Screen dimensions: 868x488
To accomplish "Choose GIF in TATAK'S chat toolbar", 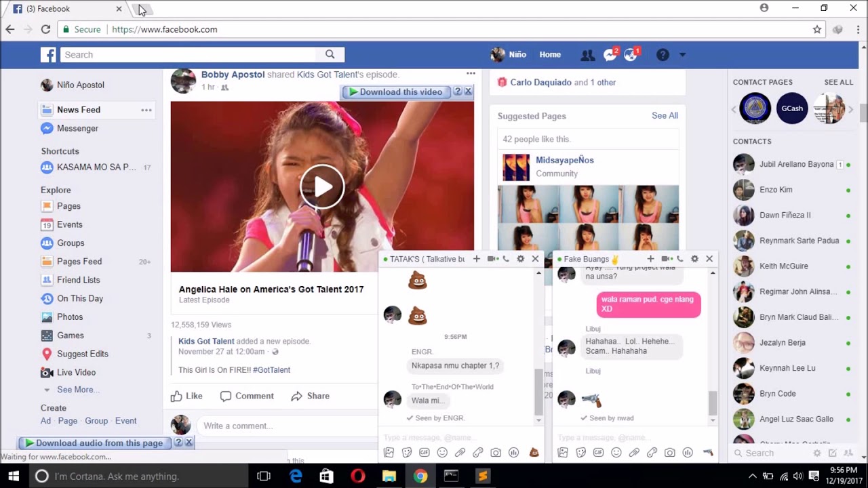I will pyautogui.click(x=425, y=453).
